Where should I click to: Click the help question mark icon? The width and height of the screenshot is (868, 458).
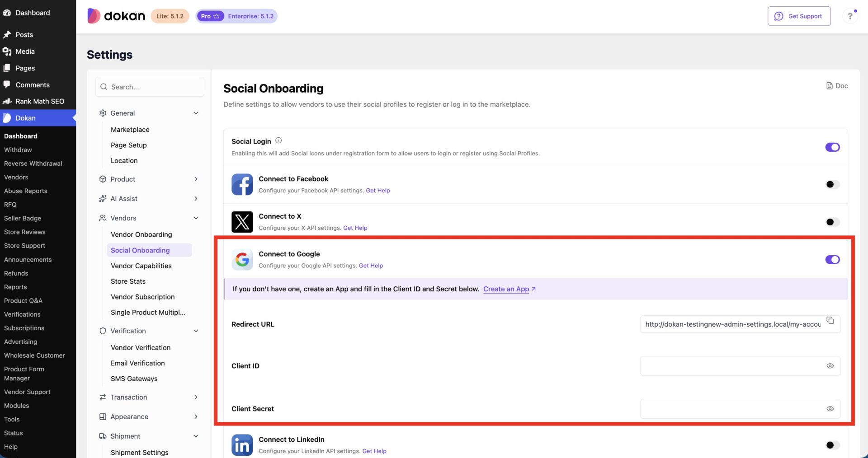(x=850, y=16)
